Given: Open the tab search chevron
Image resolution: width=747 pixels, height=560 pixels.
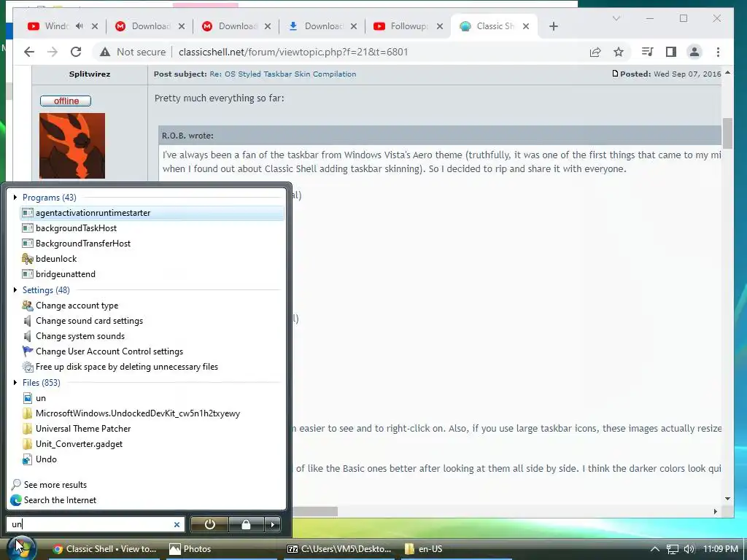Looking at the screenshot, I should click(616, 18).
